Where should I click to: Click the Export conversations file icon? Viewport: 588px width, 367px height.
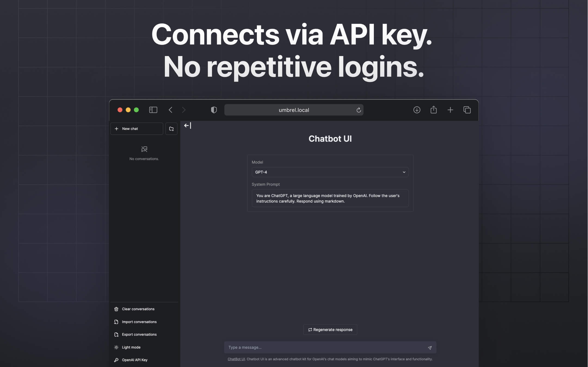coord(116,334)
